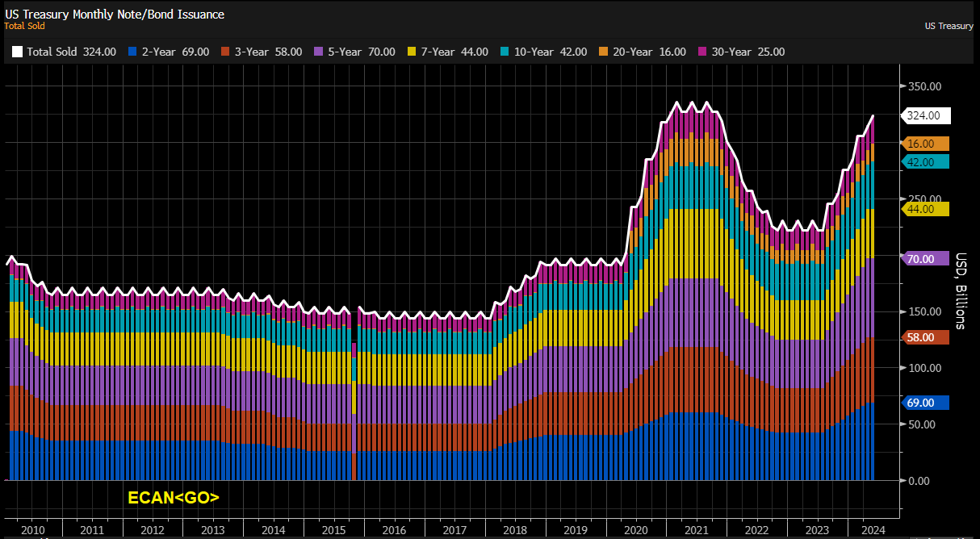Select the 2020 label on the time axis

(638, 530)
